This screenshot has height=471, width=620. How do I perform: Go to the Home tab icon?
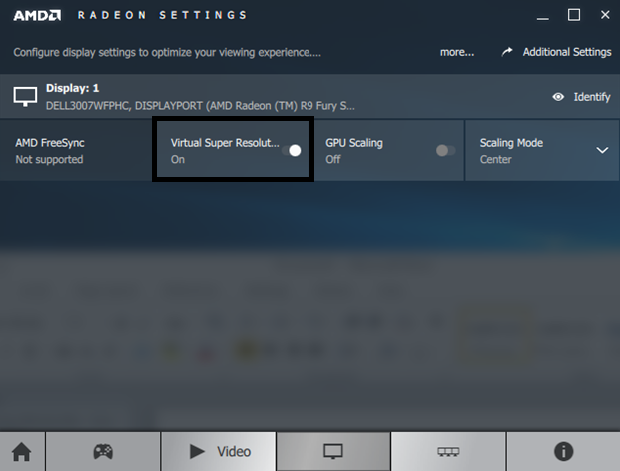[21, 451]
